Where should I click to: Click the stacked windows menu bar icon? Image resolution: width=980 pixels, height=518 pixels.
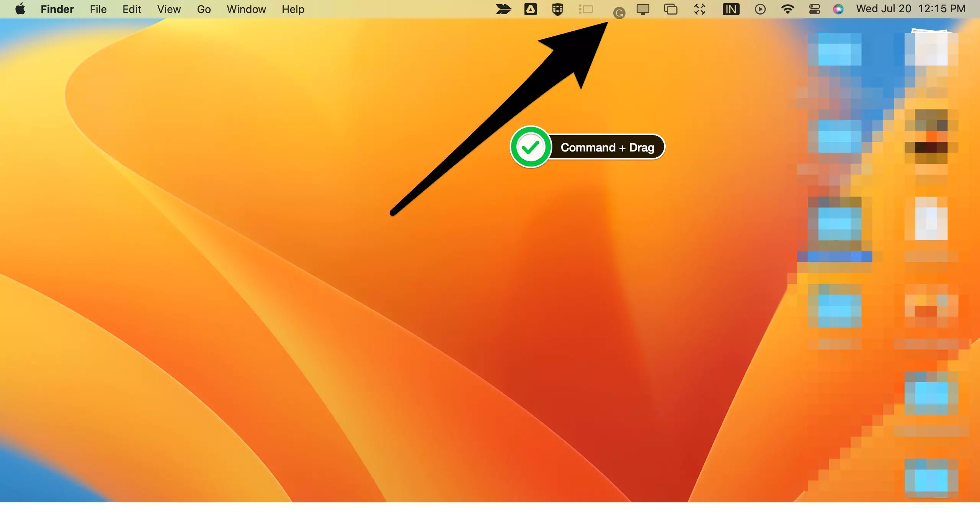tap(670, 9)
